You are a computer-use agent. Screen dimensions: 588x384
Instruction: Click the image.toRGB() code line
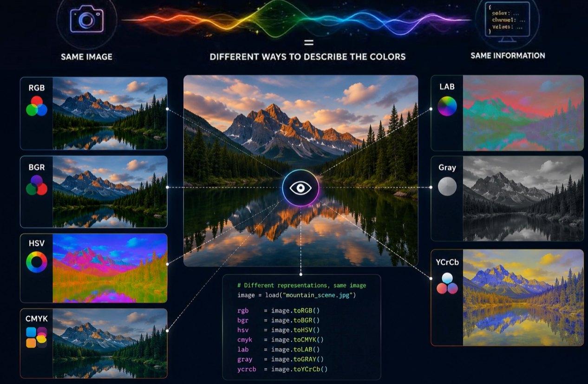279,311
